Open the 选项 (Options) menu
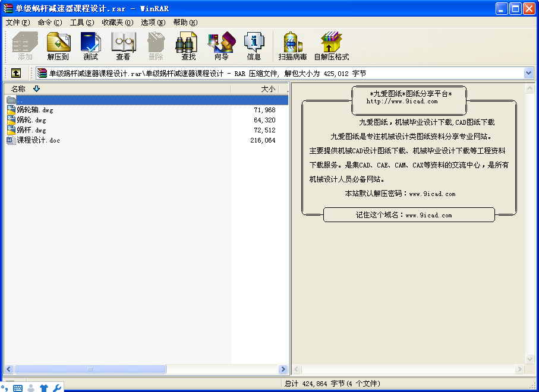Image resolution: width=539 pixels, height=392 pixels. (x=153, y=23)
